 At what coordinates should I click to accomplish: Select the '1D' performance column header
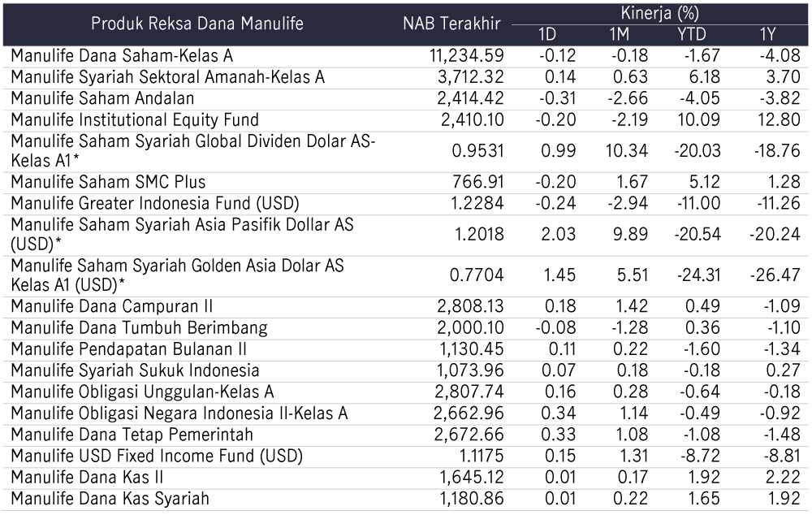(547, 35)
